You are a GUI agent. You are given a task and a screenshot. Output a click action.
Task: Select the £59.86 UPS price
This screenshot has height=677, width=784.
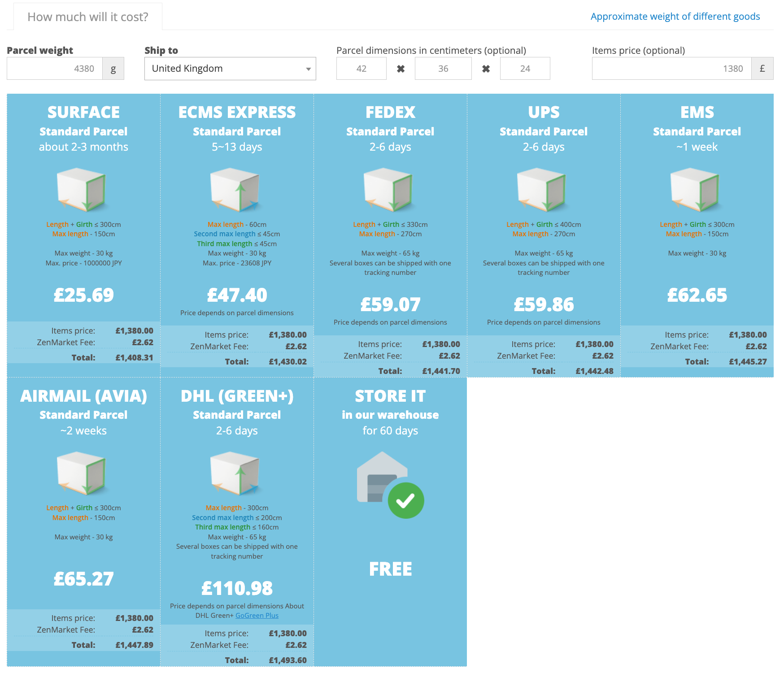[x=544, y=304]
